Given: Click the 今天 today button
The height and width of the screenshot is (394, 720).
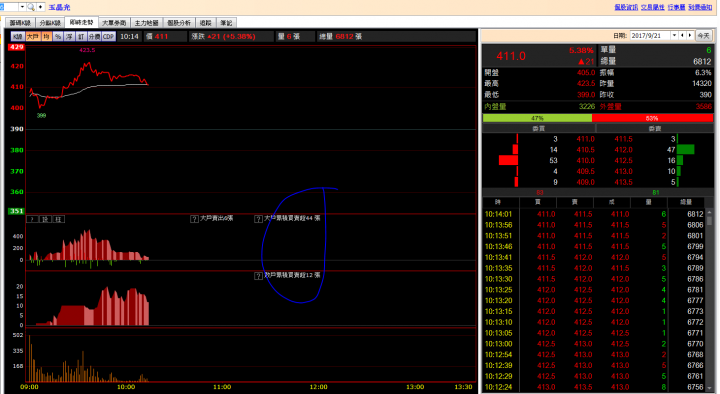Looking at the screenshot, I should (x=703, y=35).
